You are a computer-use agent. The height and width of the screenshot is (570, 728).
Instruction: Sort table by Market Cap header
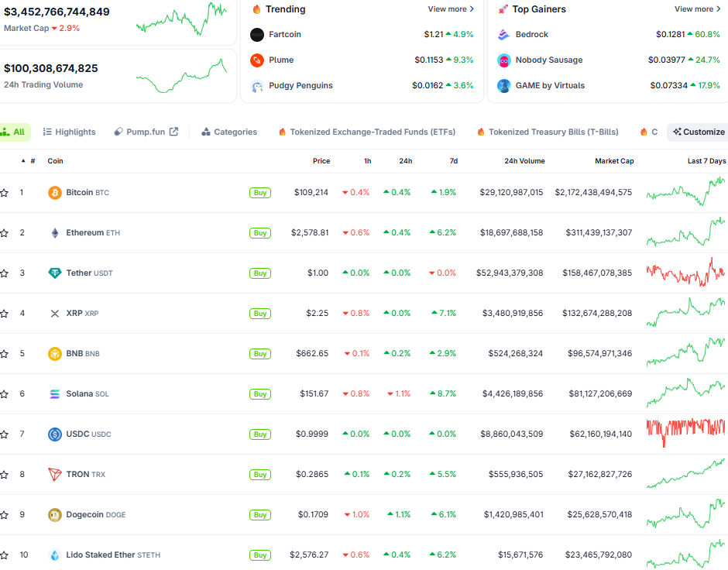[x=614, y=161]
